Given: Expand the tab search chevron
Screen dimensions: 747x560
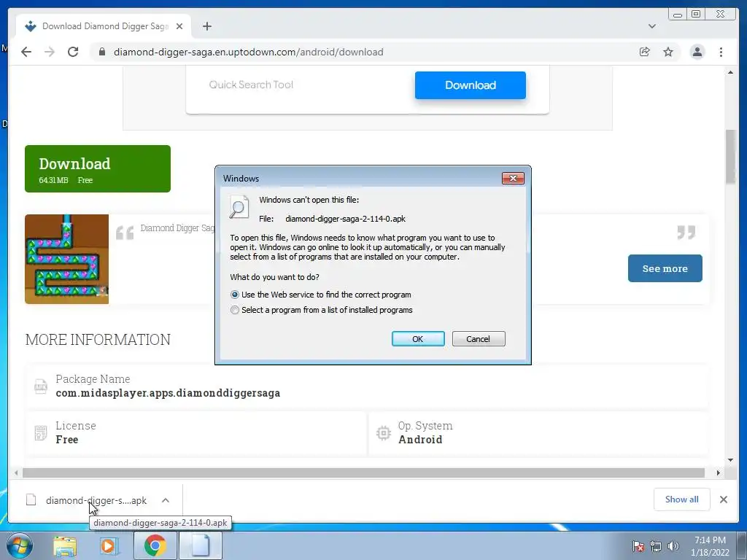Looking at the screenshot, I should point(652,26).
